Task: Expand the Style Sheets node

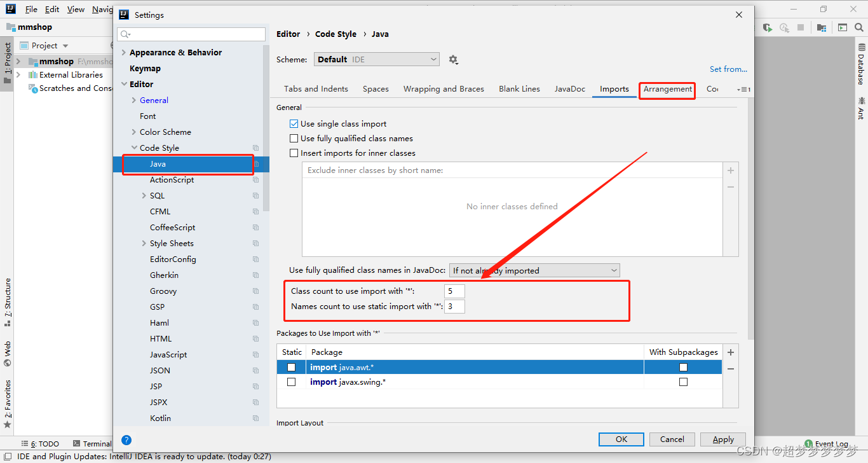Action: click(144, 244)
